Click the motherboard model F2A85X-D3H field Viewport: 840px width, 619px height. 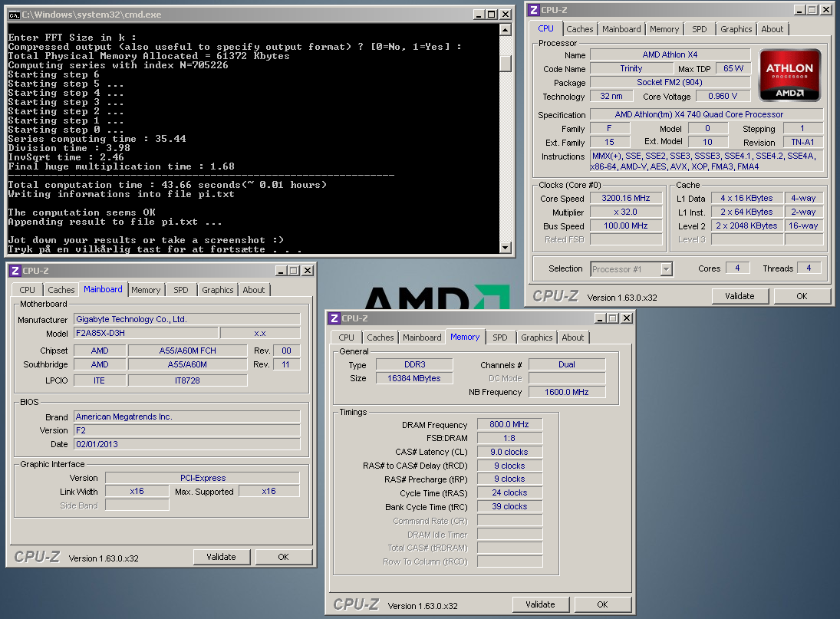[x=146, y=333]
